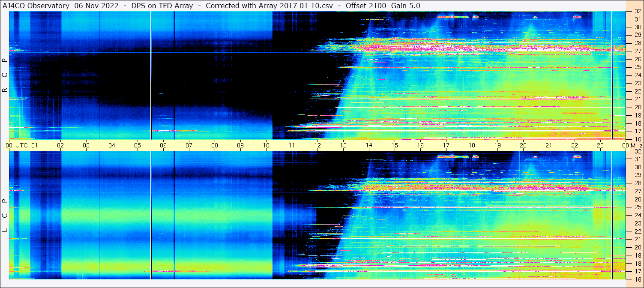Viewport: 644px width, 288px height.
Task: Click the 08 hour label on time axis
Action: 215,145
